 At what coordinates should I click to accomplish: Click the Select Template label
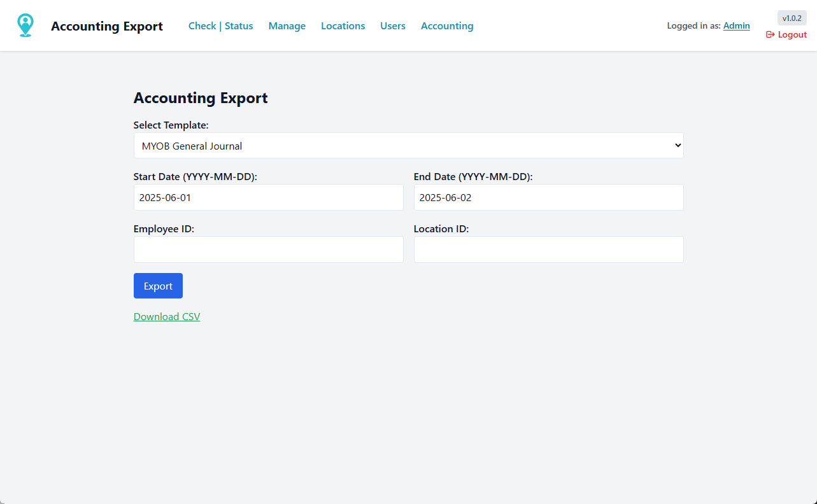171,125
